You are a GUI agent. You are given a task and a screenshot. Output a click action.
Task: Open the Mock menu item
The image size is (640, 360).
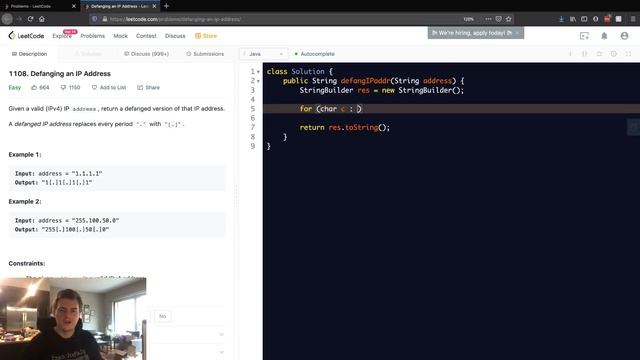[x=120, y=36]
